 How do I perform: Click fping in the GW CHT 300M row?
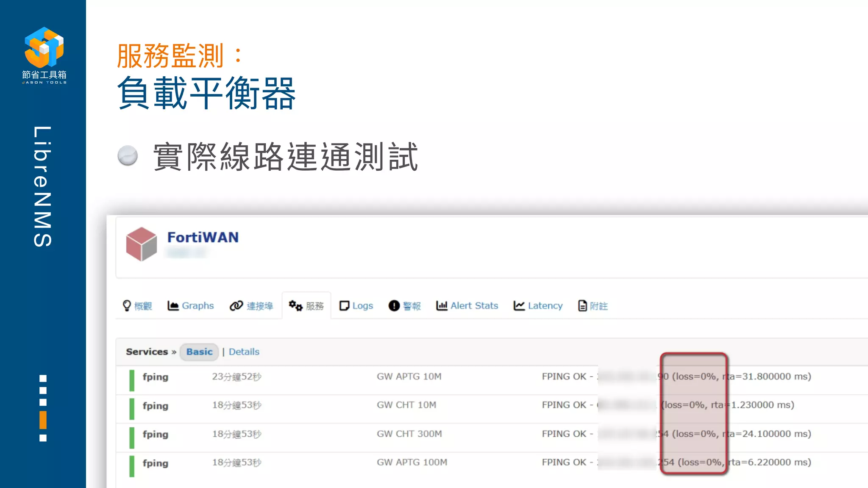pyautogui.click(x=156, y=434)
